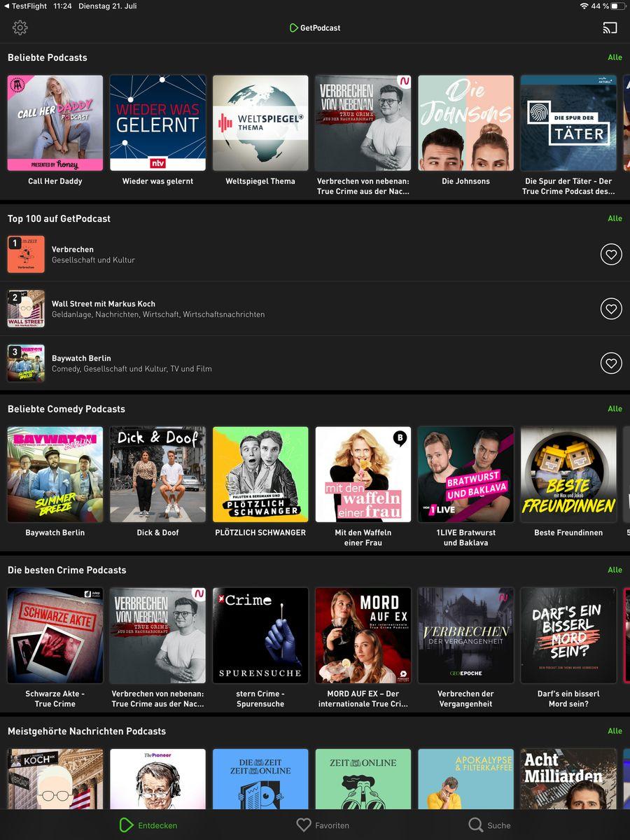This screenshot has height=840, width=630.
Task: Tap the Wi-Fi status icon
Action: pyautogui.click(x=584, y=6)
